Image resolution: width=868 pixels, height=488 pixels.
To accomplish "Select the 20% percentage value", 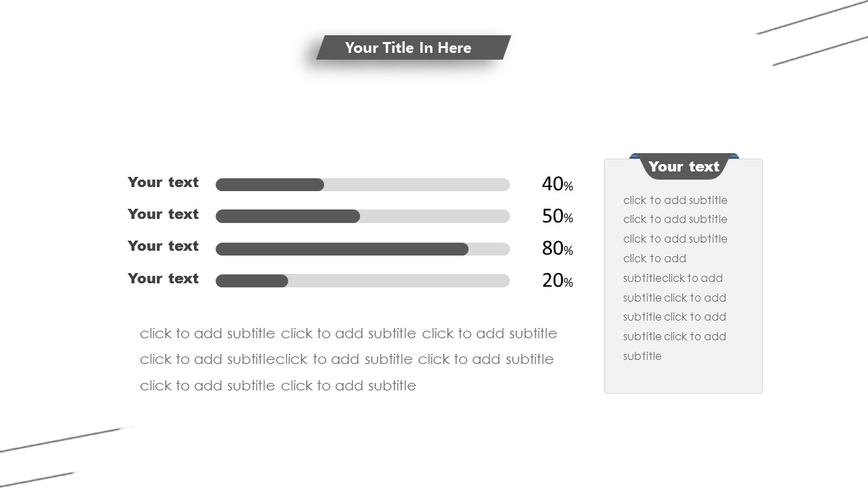I will [x=557, y=280].
